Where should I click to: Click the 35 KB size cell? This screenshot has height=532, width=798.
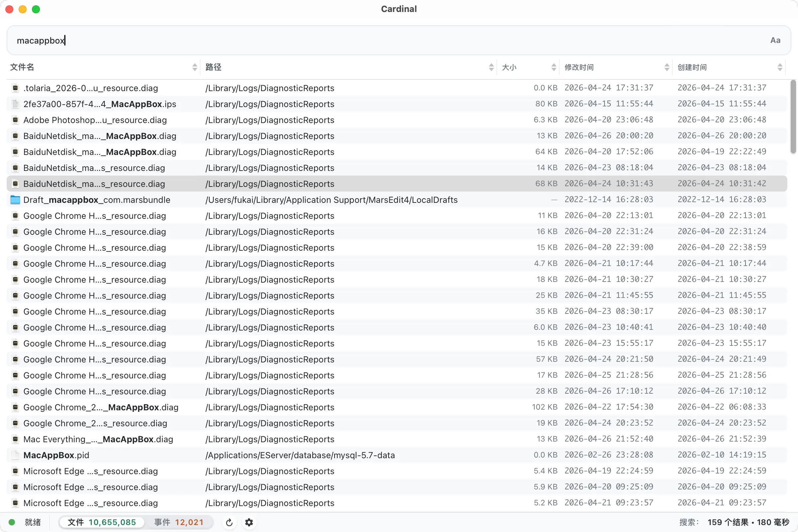546,312
